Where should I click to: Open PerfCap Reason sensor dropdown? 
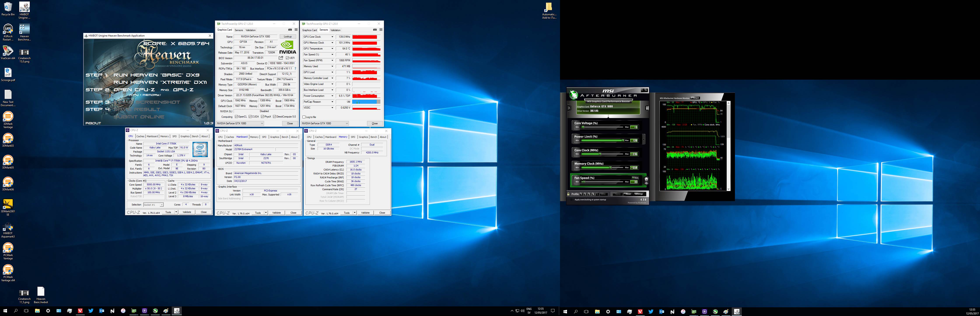pyautogui.click(x=332, y=102)
